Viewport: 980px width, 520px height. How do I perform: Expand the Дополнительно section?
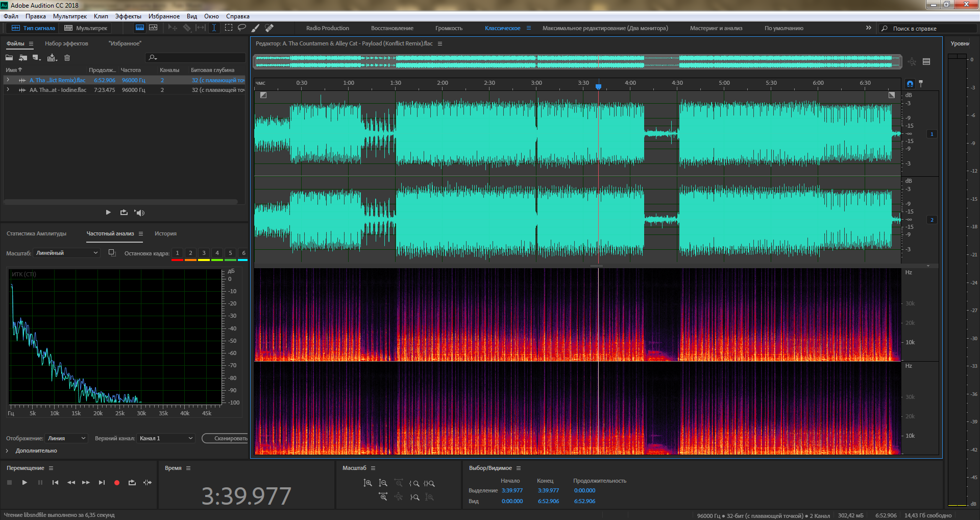click(7, 451)
